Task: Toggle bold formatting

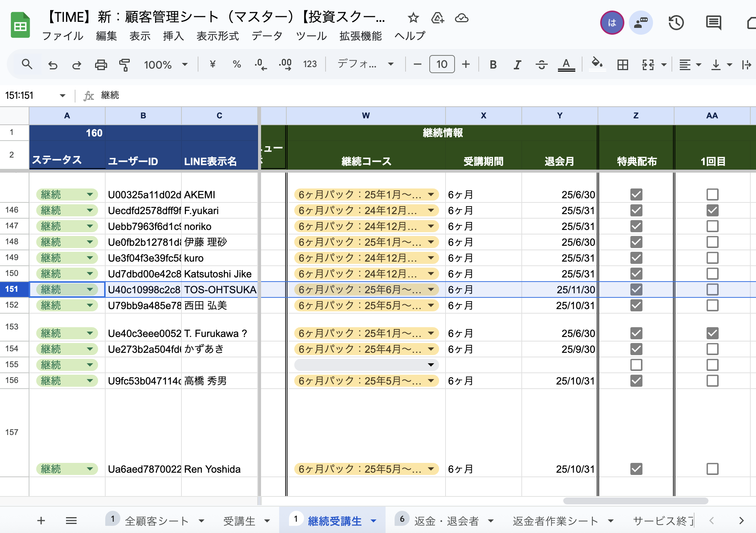Action: [x=493, y=64]
